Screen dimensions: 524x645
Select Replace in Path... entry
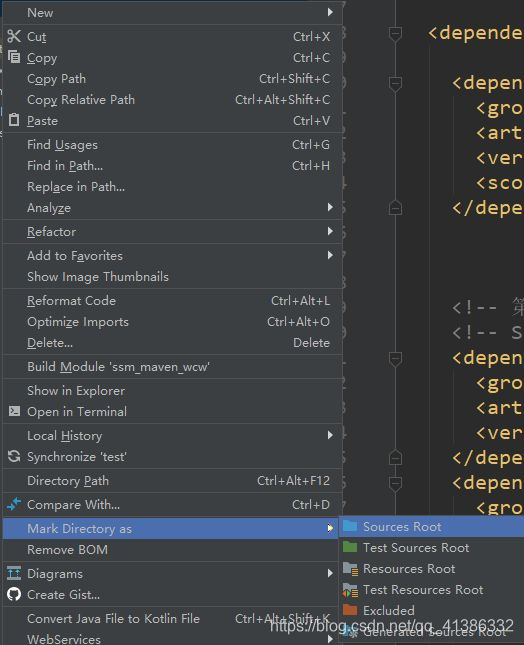[172, 186]
